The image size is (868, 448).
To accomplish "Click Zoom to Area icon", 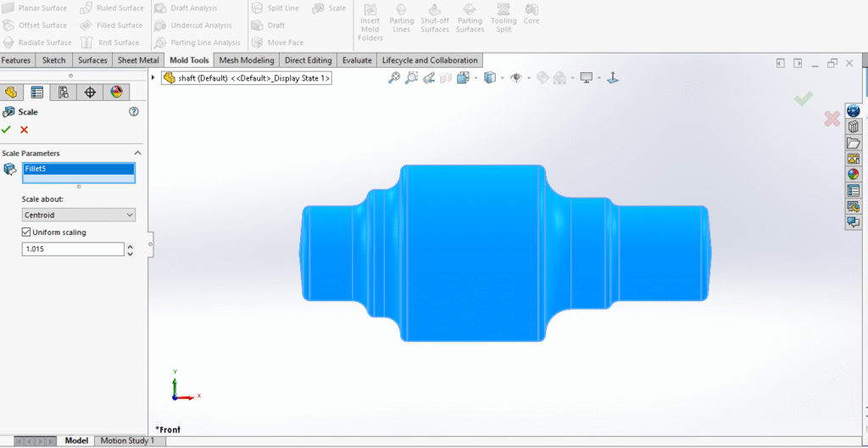I will click(411, 78).
